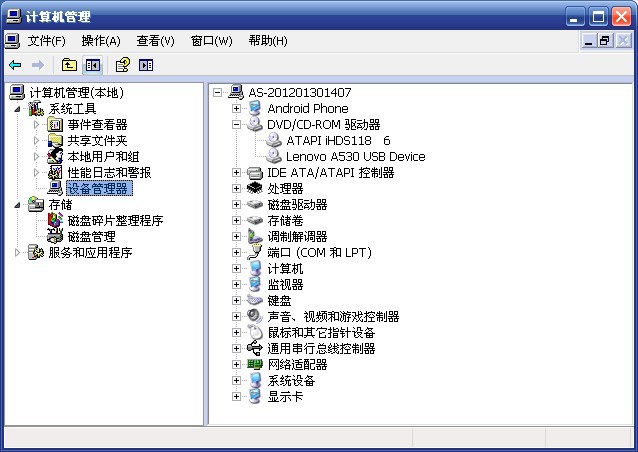Select 共享文件夹 in the left tree

(97, 140)
